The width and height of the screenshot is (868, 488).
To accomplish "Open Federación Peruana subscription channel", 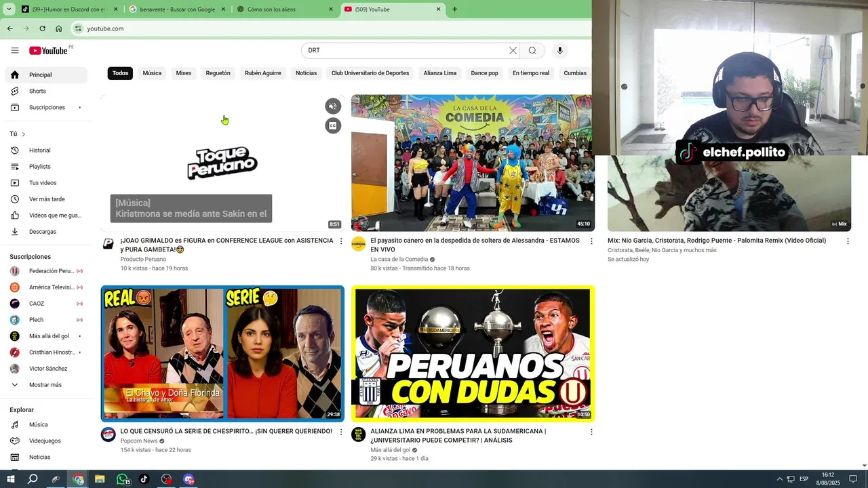I will tap(46, 271).
